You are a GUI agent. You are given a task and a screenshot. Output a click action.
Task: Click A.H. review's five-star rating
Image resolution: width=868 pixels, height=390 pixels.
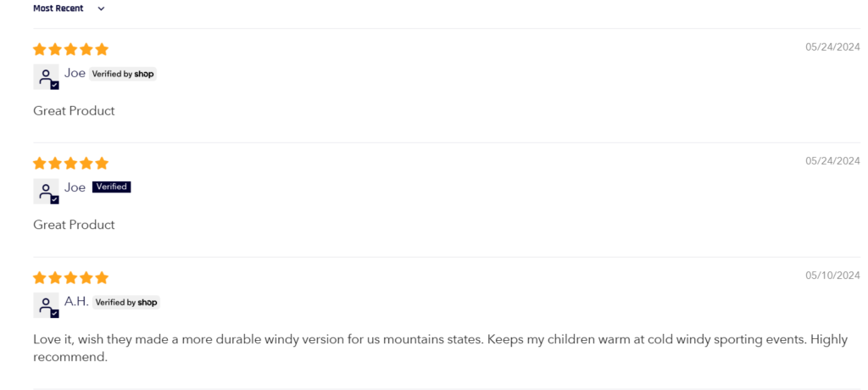pyautogui.click(x=70, y=278)
